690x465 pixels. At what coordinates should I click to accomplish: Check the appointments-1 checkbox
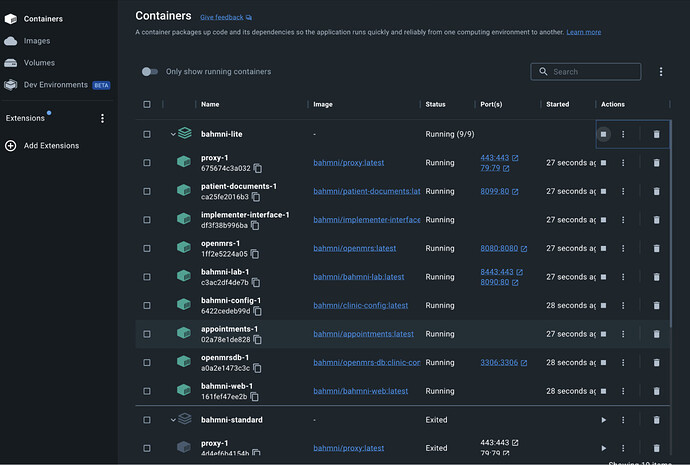point(147,334)
